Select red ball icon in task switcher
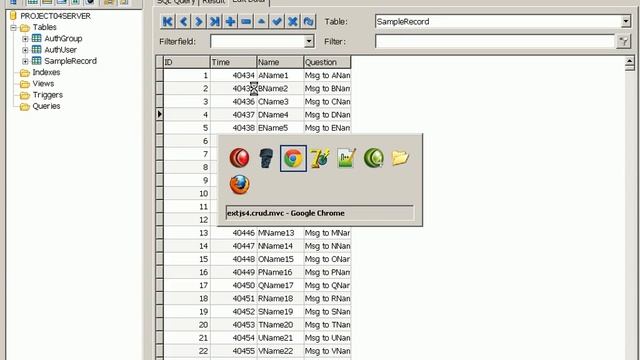The image size is (640, 360). pyautogui.click(x=240, y=158)
